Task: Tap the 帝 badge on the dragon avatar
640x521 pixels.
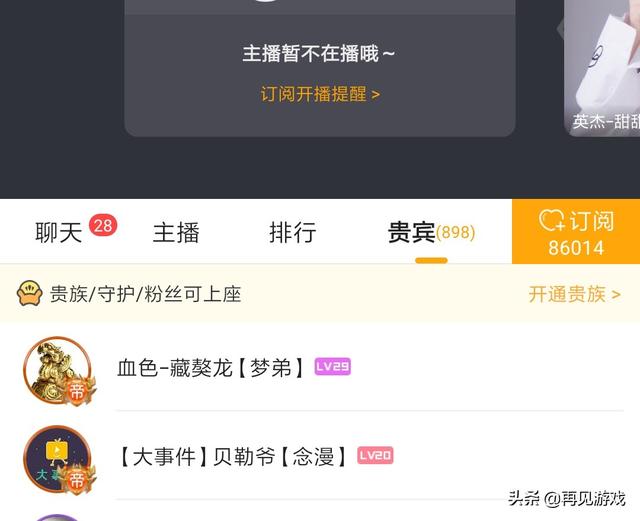Action: [x=78, y=391]
